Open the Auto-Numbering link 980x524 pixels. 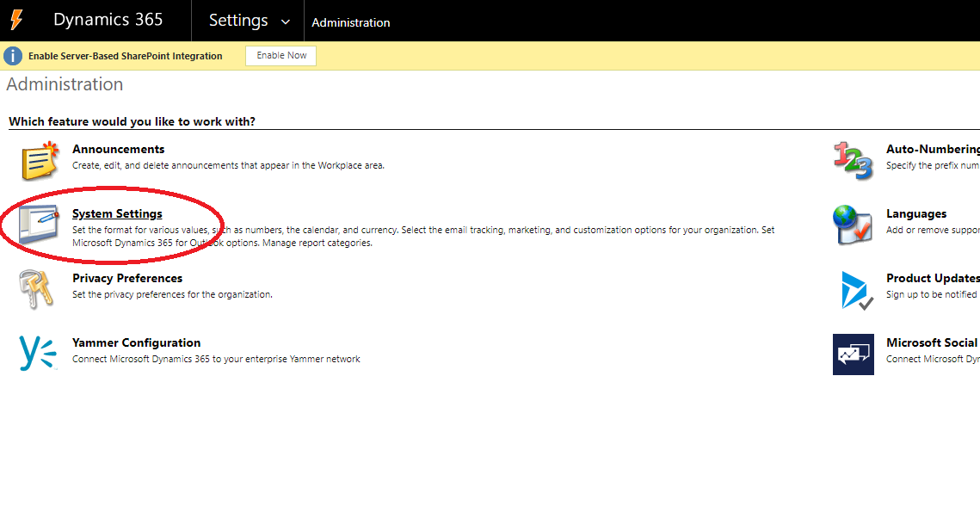click(933, 149)
